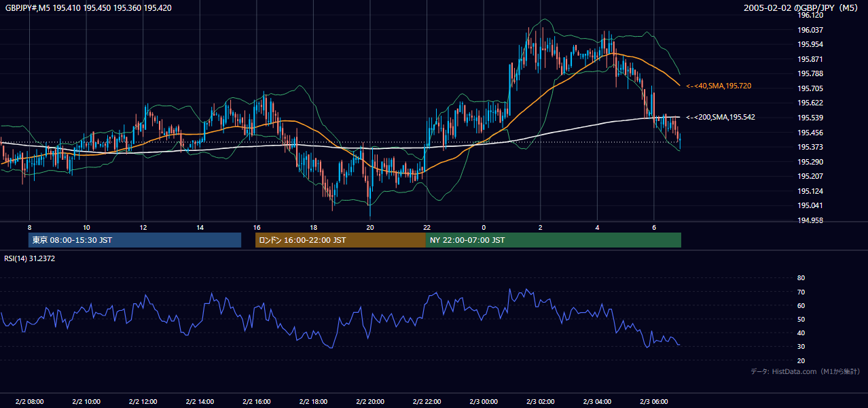Image resolution: width=868 pixels, height=408 pixels.
Task: Click hour marker 8 under the price chart
Action: tap(29, 227)
